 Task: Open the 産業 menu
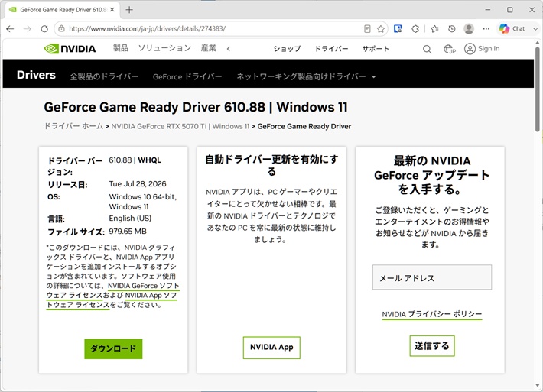point(209,48)
